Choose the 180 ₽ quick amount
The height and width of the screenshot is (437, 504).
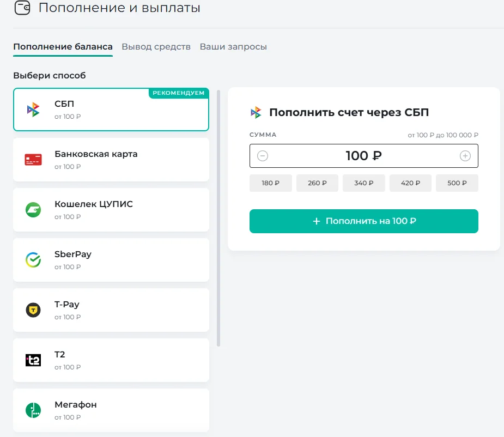[x=270, y=183]
